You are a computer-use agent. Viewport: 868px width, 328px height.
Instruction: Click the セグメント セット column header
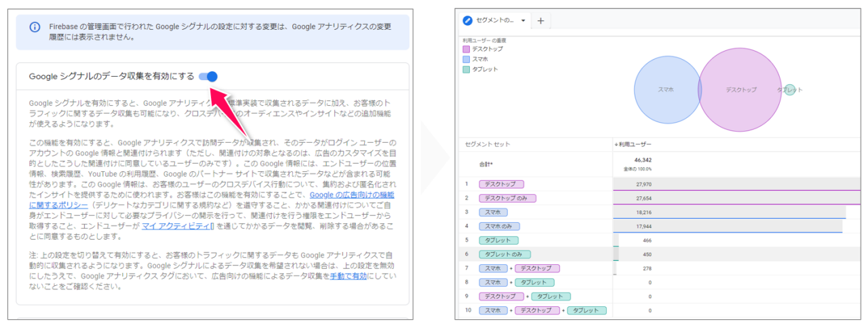coord(488,145)
